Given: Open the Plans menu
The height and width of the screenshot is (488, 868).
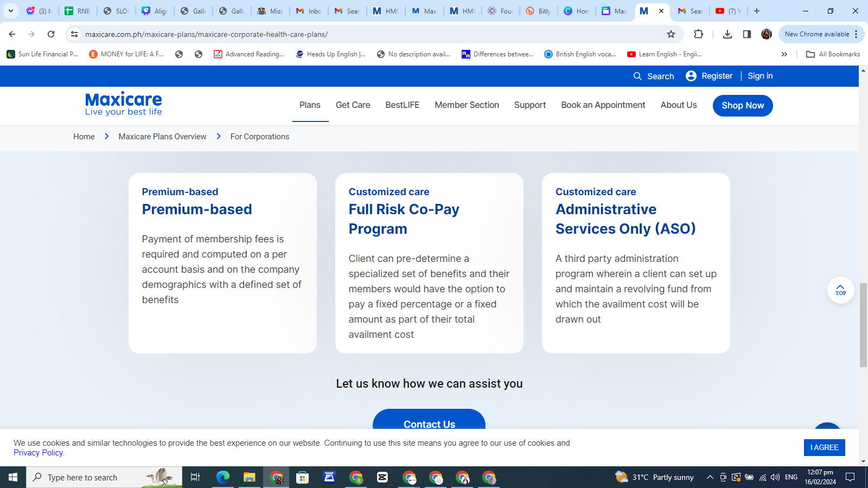Looking at the screenshot, I should (310, 105).
